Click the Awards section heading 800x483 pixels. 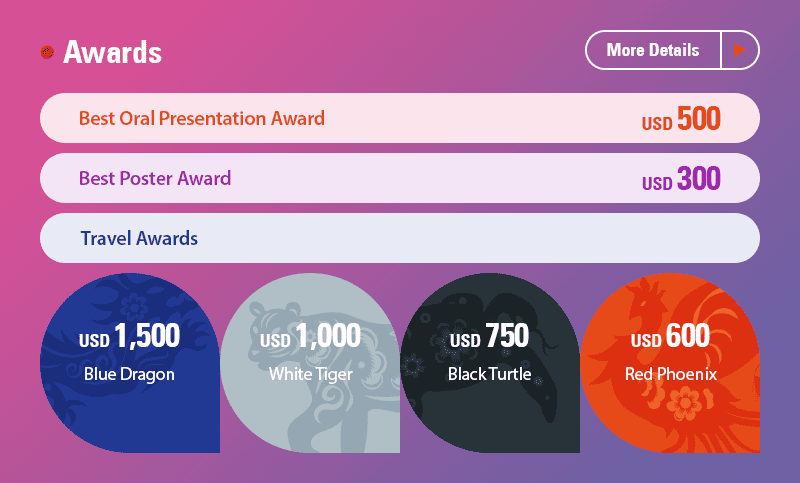112,51
